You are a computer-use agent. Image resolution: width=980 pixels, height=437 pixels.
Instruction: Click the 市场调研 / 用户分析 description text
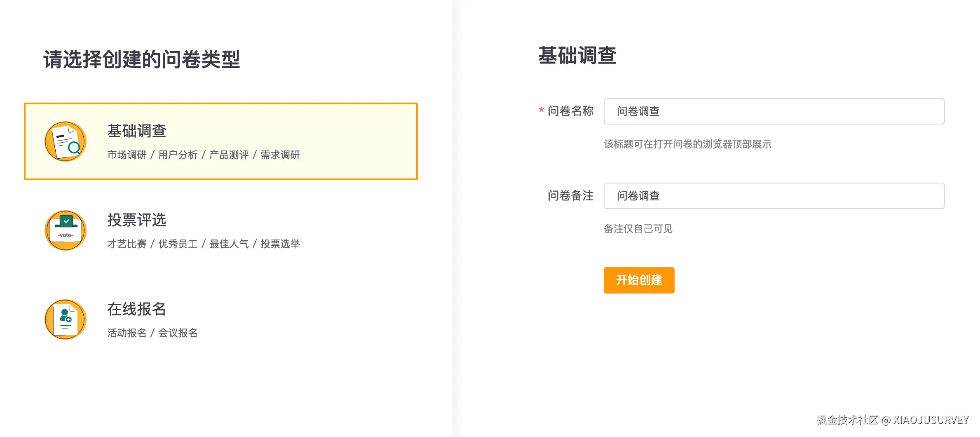click(x=204, y=155)
